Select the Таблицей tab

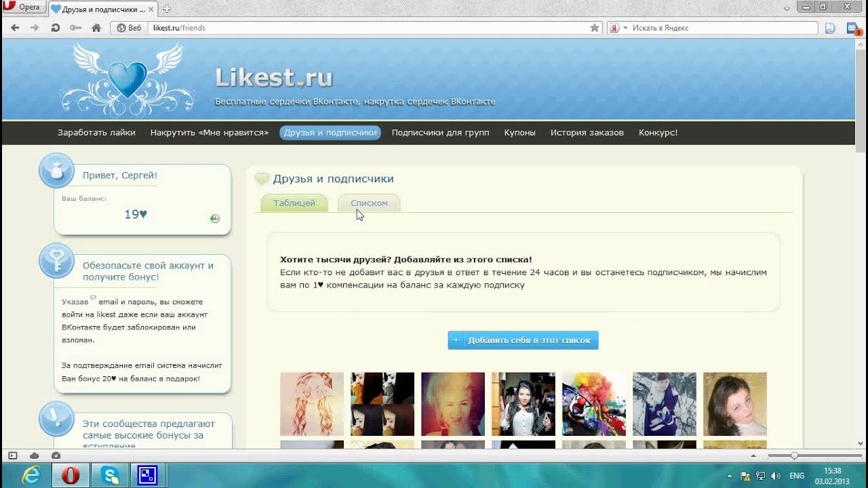tap(294, 203)
